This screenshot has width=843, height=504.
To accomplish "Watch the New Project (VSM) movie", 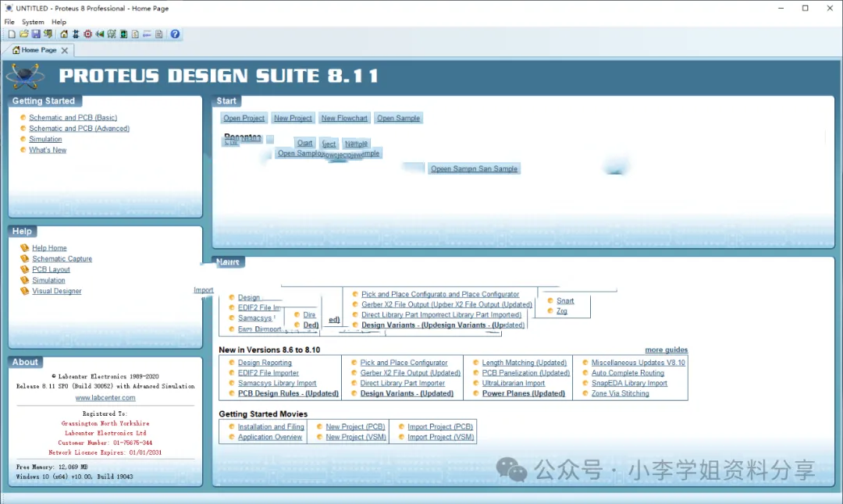I will [356, 437].
